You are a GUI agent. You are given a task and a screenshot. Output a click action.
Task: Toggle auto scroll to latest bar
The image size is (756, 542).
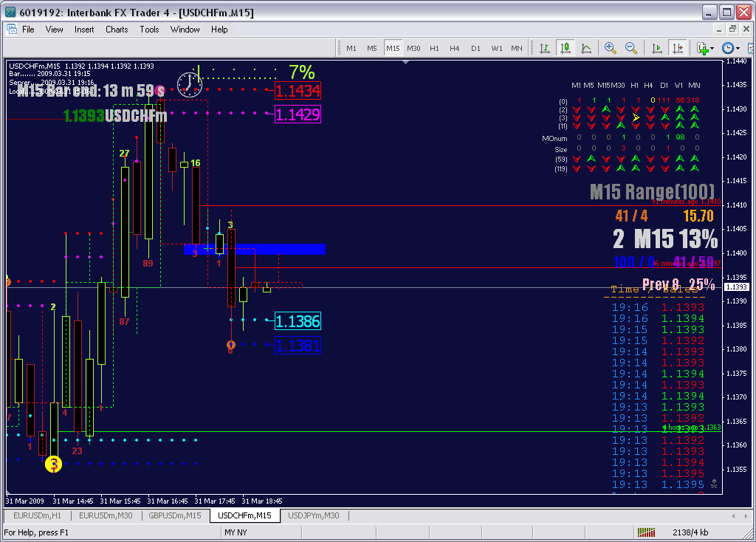pos(656,48)
